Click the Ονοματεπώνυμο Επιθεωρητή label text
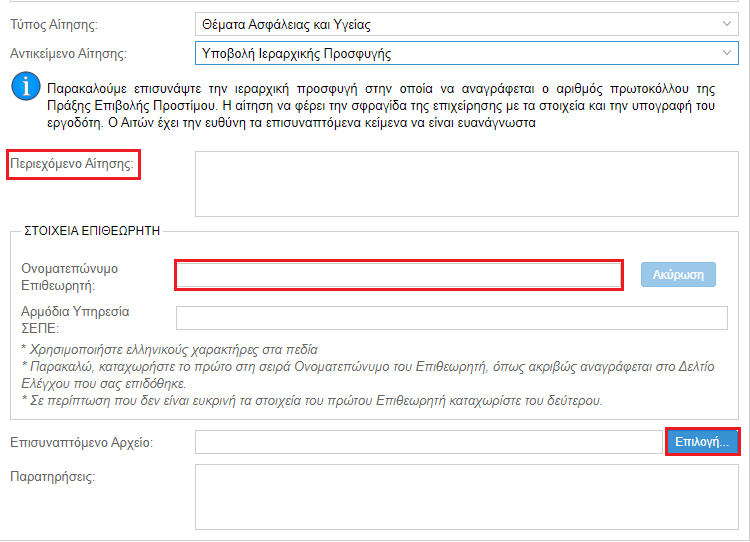Screen dimensions: 750x542 tap(69, 277)
